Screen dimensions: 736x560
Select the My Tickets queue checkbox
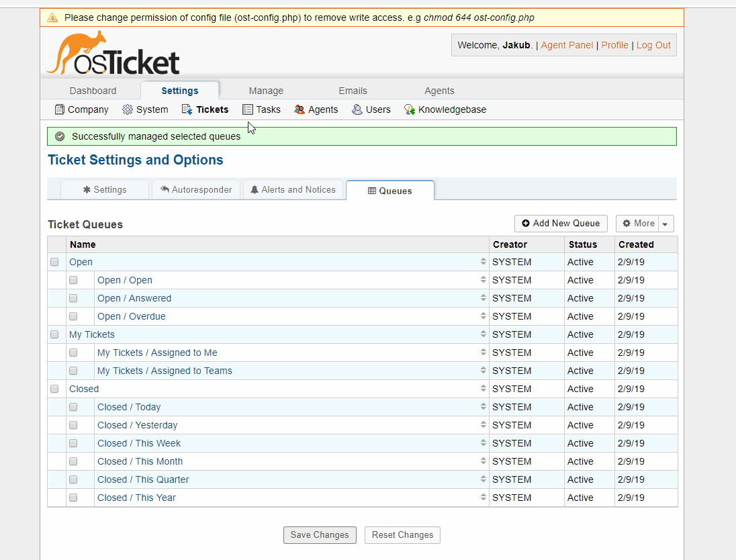pyautogui.click(x=54, y=334)
